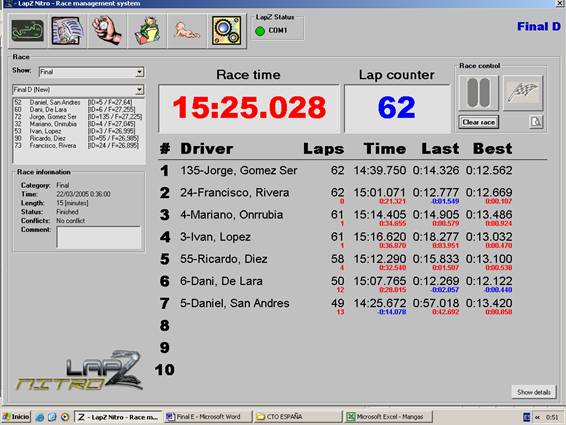Viewport: 566px width, 425px height.
Task: Select Francisco, Rivera in driver list
Action: click(78, 146)
